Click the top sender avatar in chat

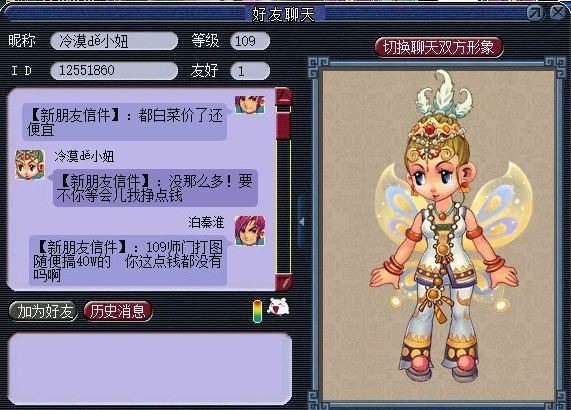coord(250,105)
